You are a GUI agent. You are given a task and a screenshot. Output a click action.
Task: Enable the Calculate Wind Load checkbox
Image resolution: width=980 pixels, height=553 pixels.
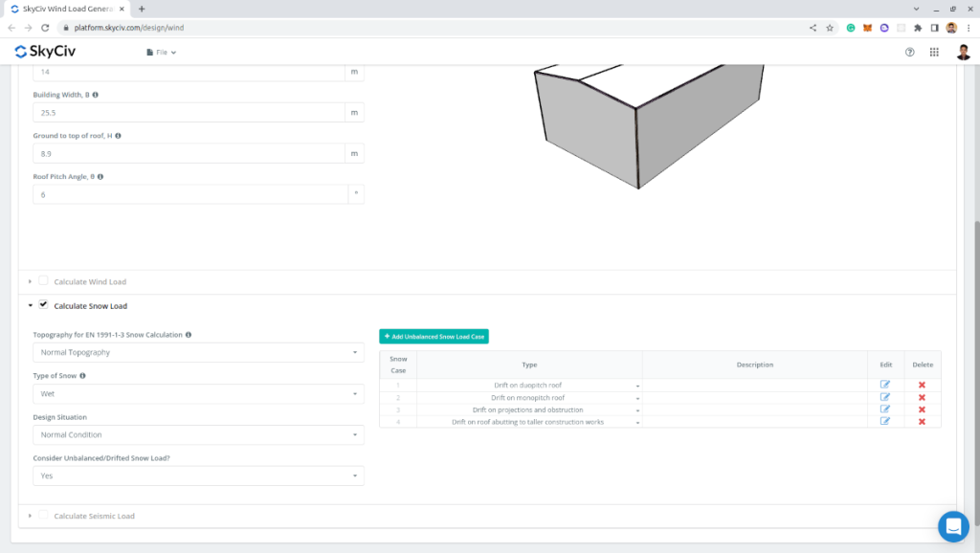(43, 281)
